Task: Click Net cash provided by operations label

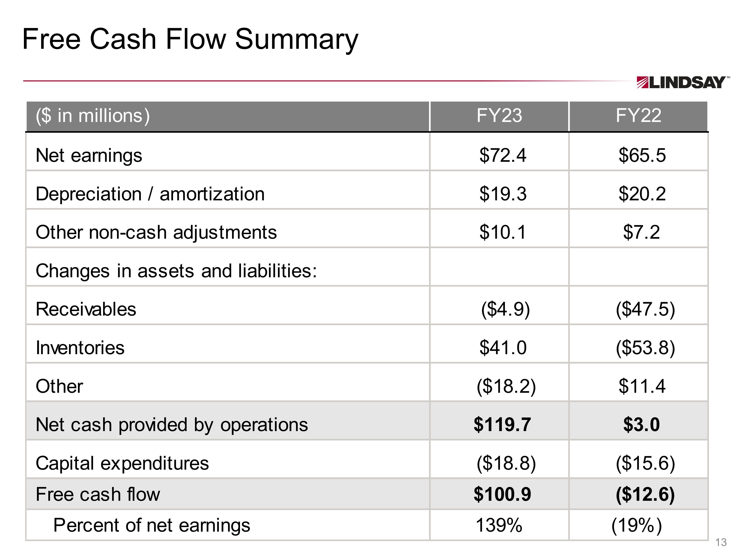Action: pos(172,425)
